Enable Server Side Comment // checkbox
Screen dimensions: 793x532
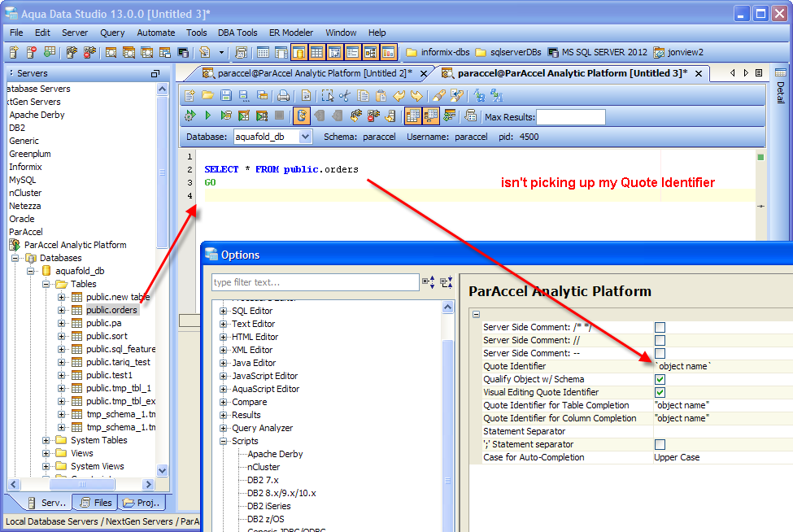(x=660, y=340)
